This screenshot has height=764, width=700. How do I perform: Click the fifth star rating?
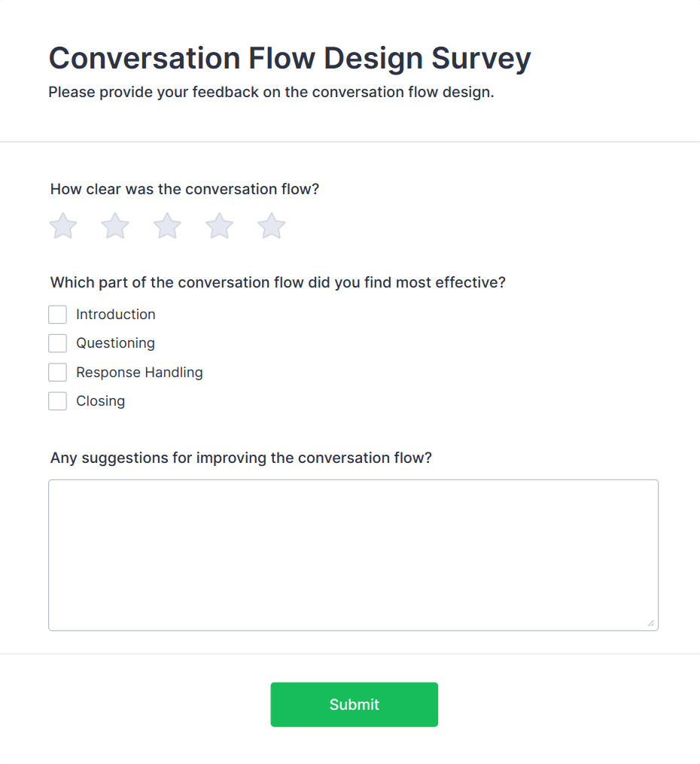pos(272,226)
